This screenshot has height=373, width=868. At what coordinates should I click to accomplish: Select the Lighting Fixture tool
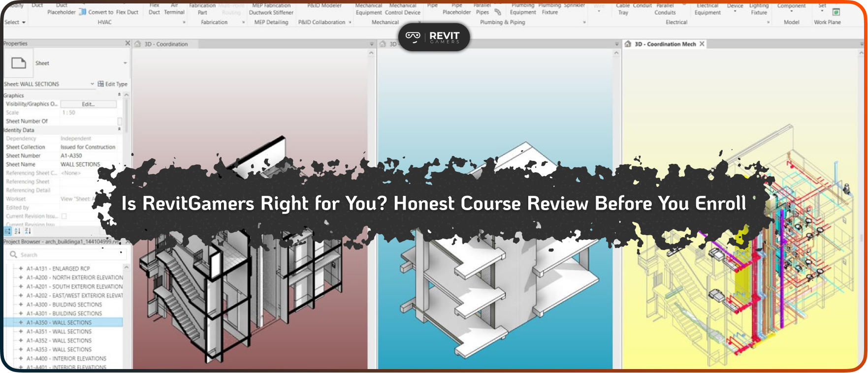pos(759,9)
